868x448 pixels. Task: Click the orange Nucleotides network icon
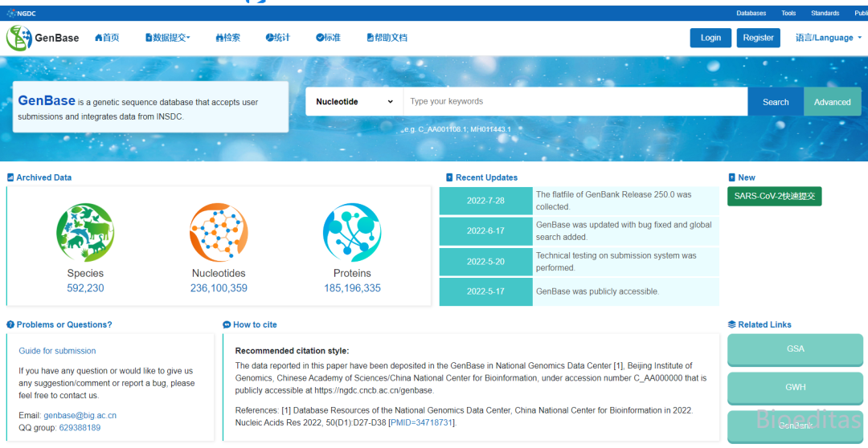click(219, 232)
